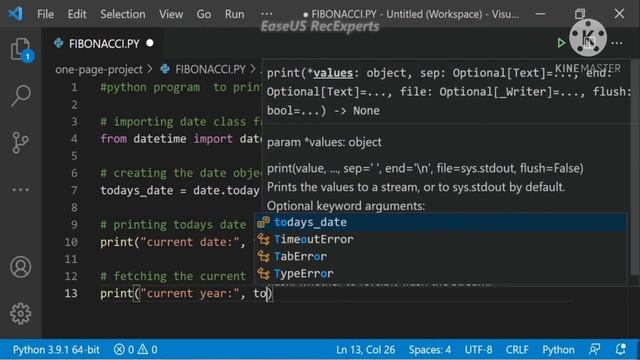Click line 10 print current date code

(172, 242)
